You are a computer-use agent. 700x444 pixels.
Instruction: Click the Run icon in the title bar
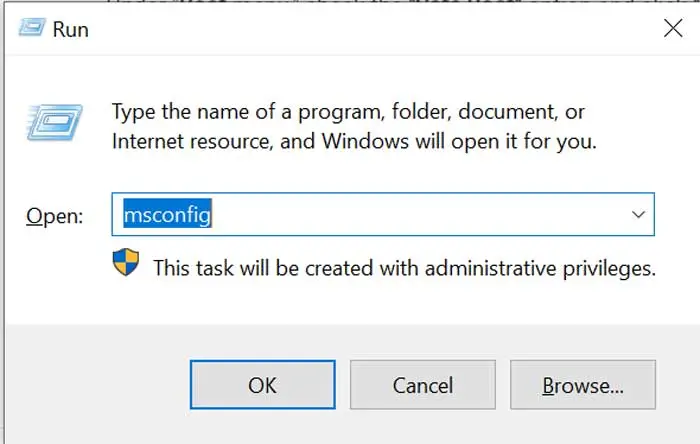coord(30,27)
